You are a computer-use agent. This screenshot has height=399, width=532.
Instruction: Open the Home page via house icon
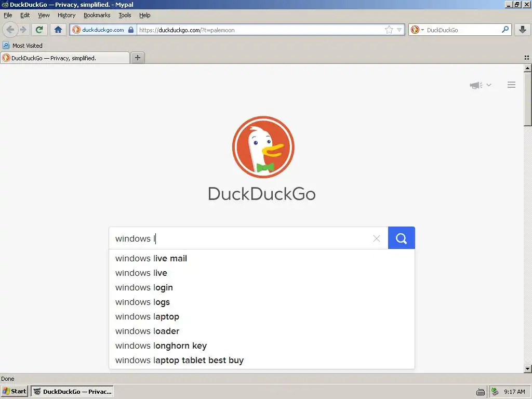[58, 30]
